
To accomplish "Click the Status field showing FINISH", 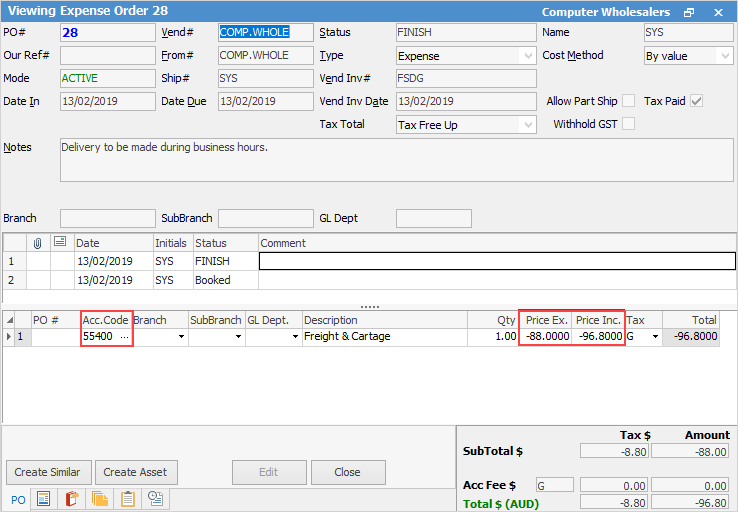I will tap(466, 32).
